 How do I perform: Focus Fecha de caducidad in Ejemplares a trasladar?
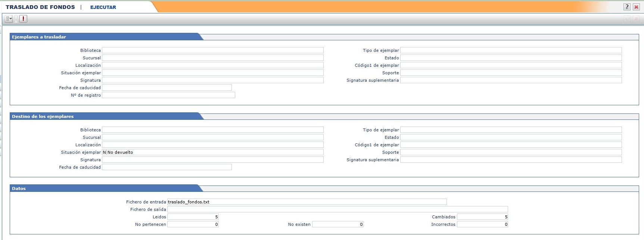click(x=167, y=88)
